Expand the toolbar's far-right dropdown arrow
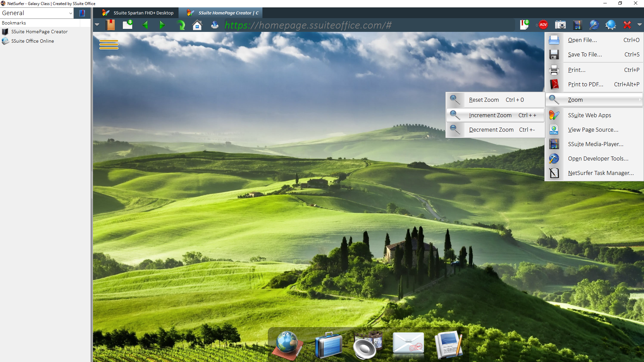644x362 pixels. (639, 25)
